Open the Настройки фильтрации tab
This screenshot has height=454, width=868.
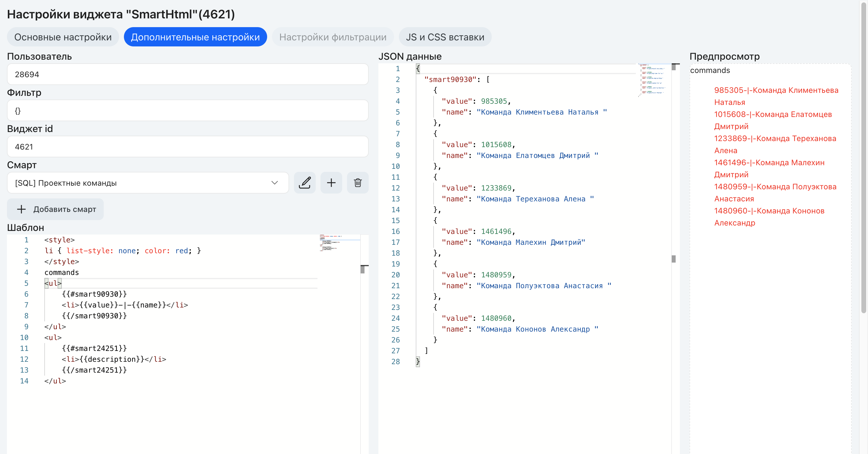pyautogui.click(x=333, y=37)
